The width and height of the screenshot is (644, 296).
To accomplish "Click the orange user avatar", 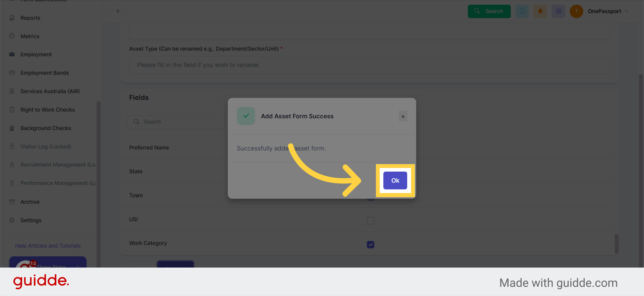I will coord(576,11).
